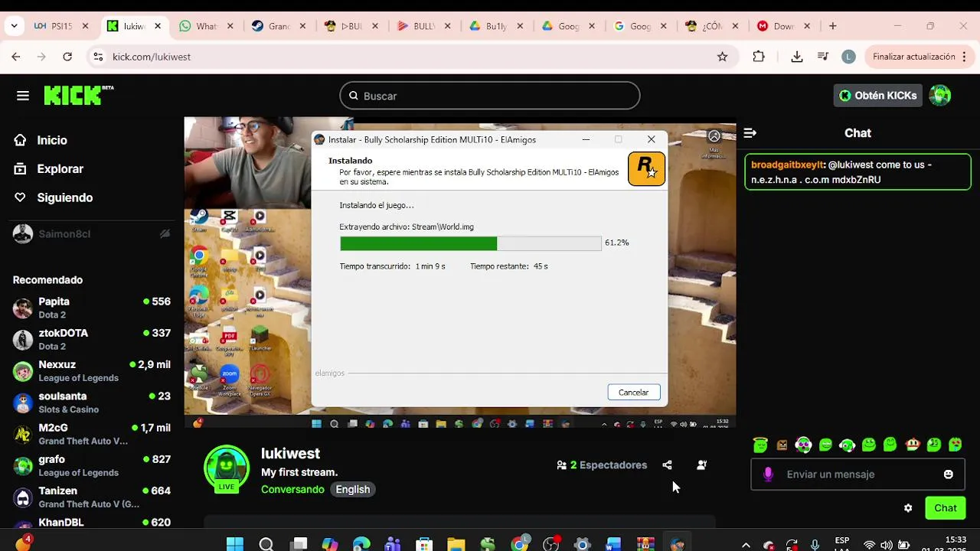980x551 pixels.
Task: Click the Obtén KICKs button
Action: pyautogui.click(x=877, y=96)
